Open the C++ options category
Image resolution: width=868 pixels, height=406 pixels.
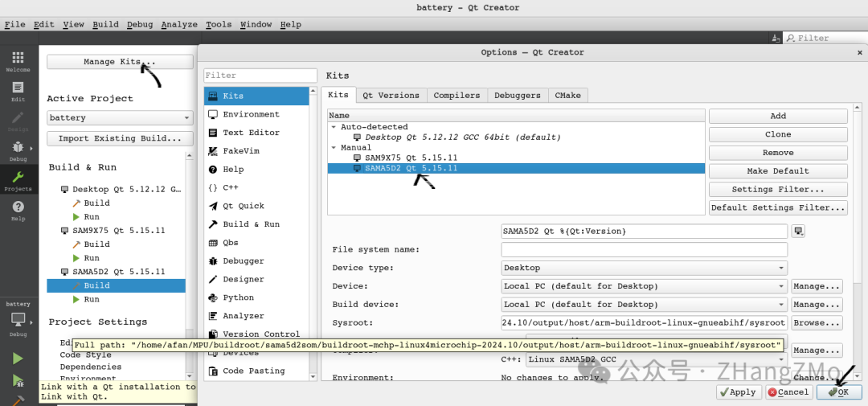256,187
